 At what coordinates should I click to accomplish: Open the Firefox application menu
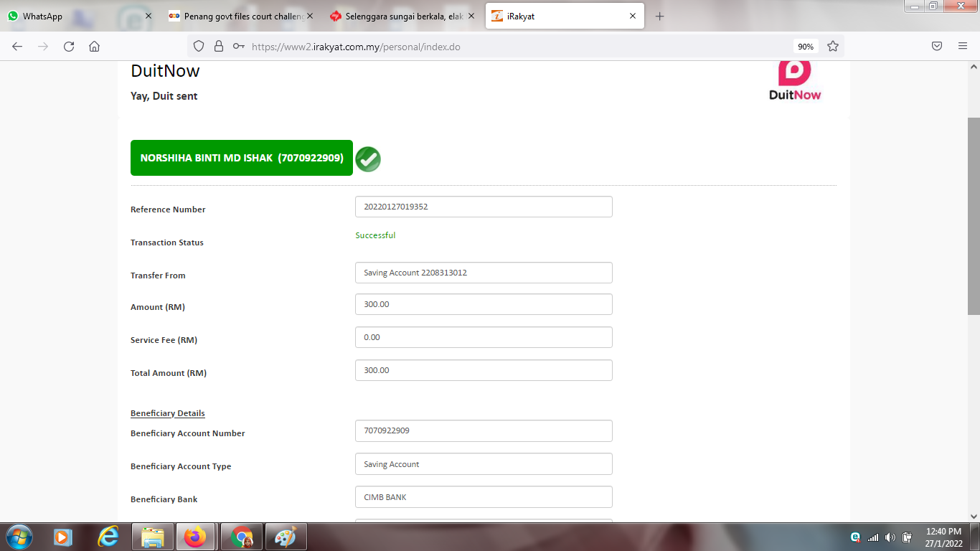963,47
